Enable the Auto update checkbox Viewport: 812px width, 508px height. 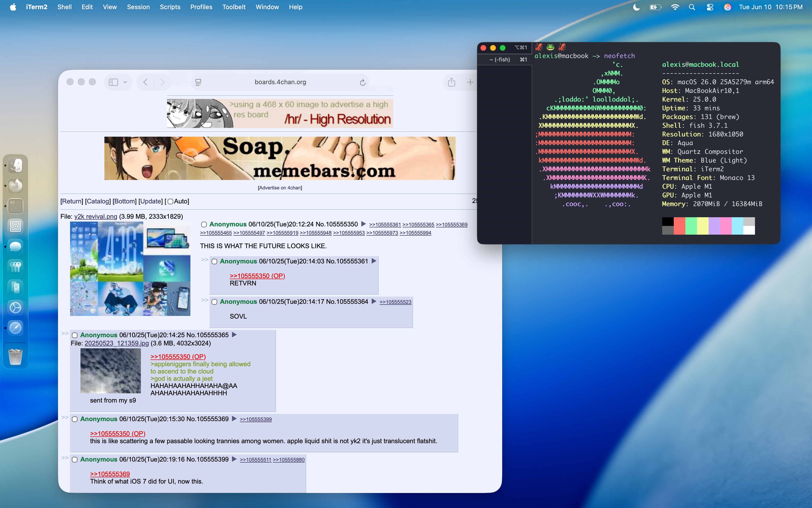tap(170, 202)
